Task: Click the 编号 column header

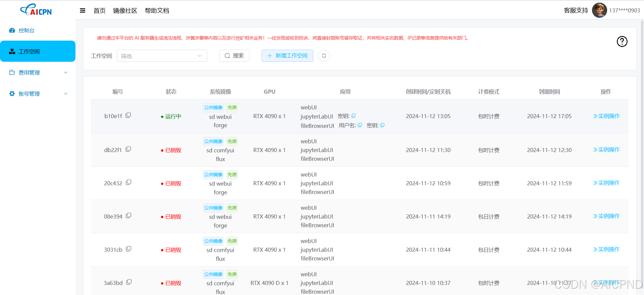Action: (118, 92)
